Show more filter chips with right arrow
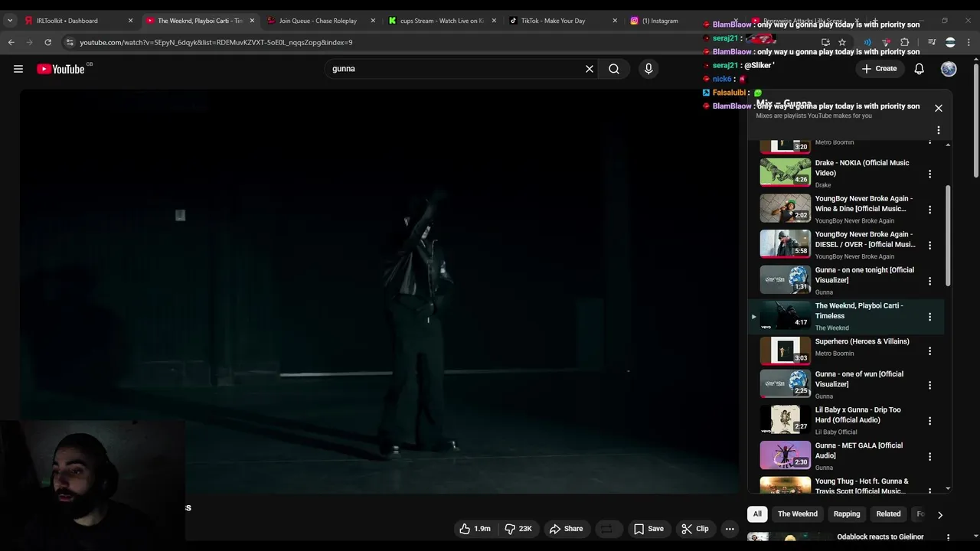This screenshot has width=980, height=551. 940,515
